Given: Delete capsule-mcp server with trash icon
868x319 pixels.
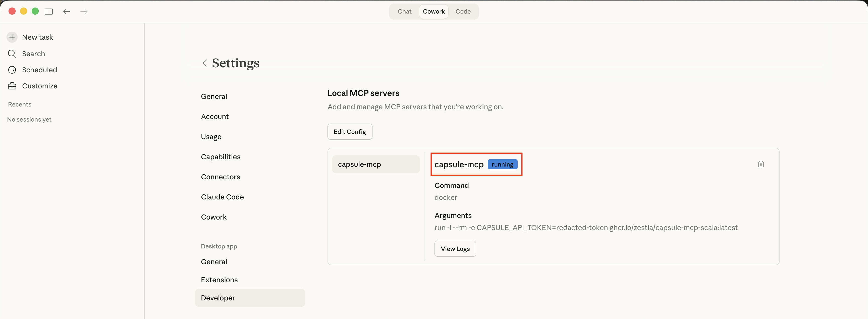Looking at the screenshot, I should point(761,164).
